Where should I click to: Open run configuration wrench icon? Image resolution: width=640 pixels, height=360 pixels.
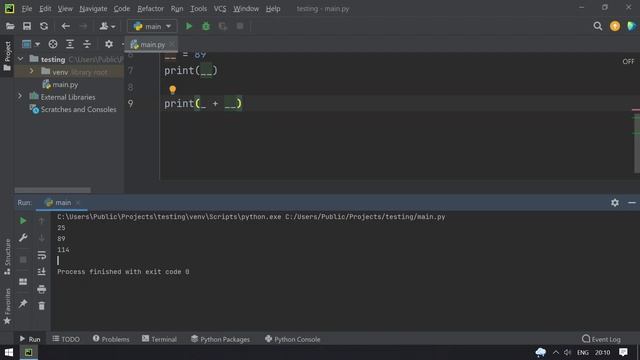click(23, 238)
